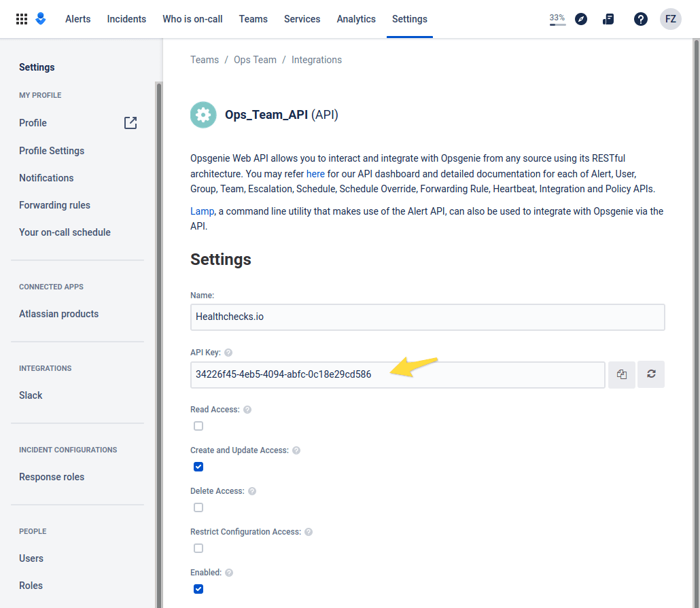
Task: Open the app switcher grid icon
Action: 22,19
